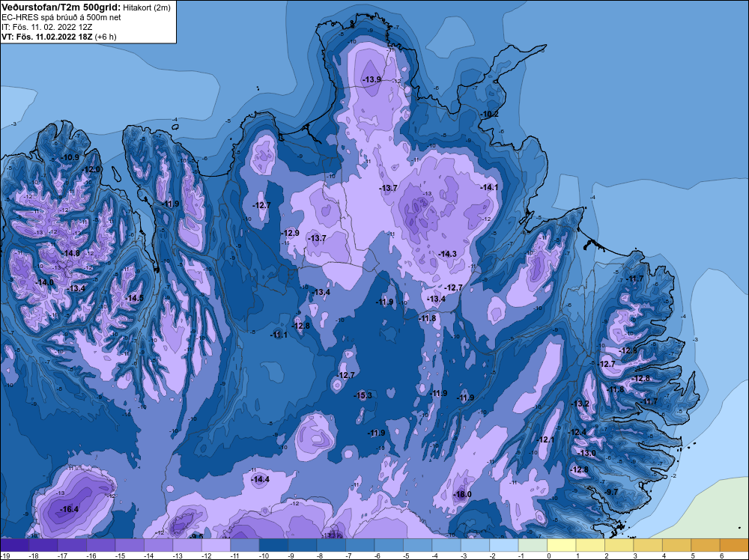The height and width of the screenshot is (560, 749).
Task: Click the 'IT: Fös. 11. 02. 2022 12Z' initial time line
Action: (x=46, y=27)
